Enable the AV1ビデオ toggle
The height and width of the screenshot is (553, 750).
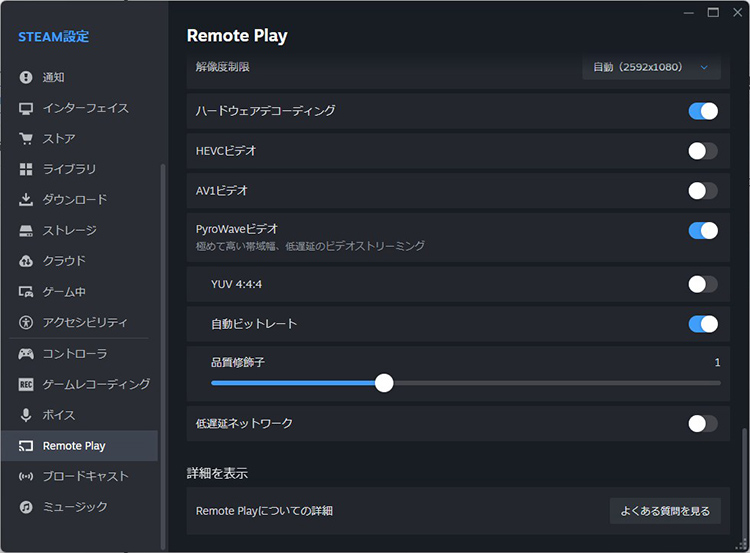coord(703,191)
